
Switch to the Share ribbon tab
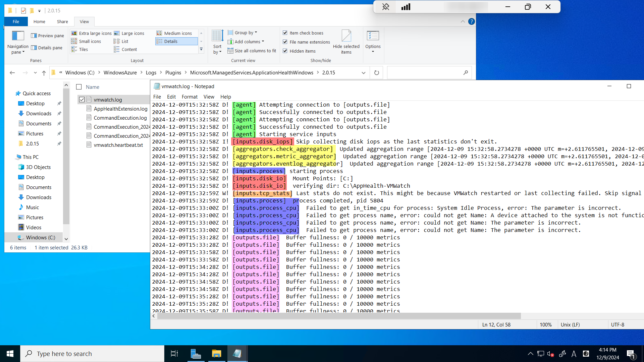62,21
